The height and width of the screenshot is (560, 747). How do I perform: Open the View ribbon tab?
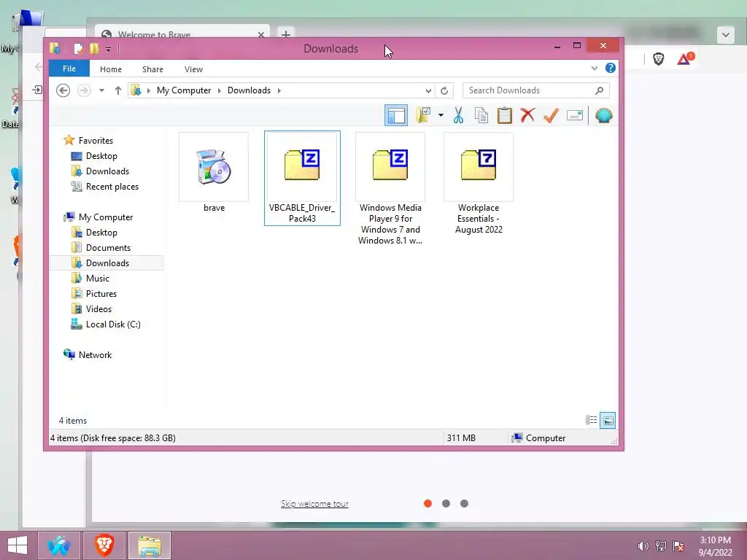tap(193, 69)
